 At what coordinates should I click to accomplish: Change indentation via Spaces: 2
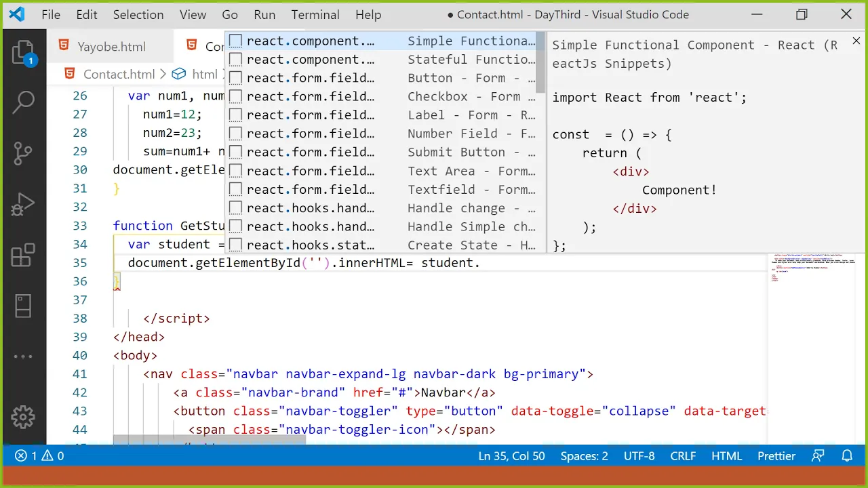coord(584,456)
